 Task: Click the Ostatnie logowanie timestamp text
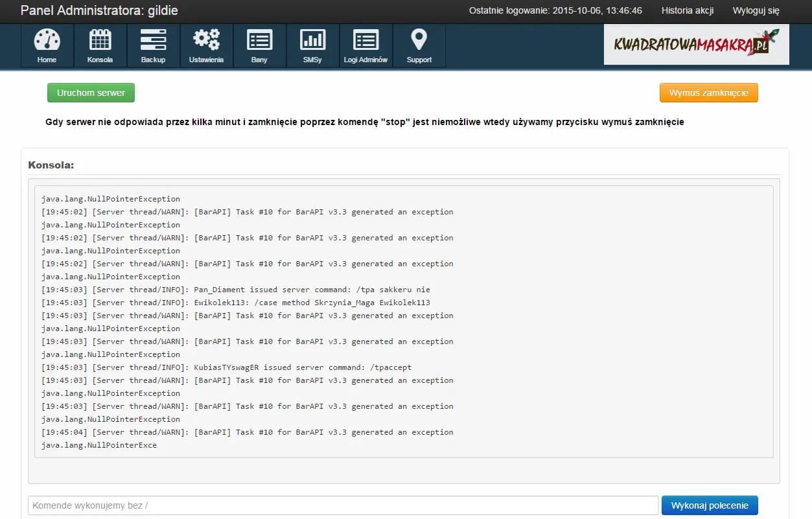(x=555, y=10)
